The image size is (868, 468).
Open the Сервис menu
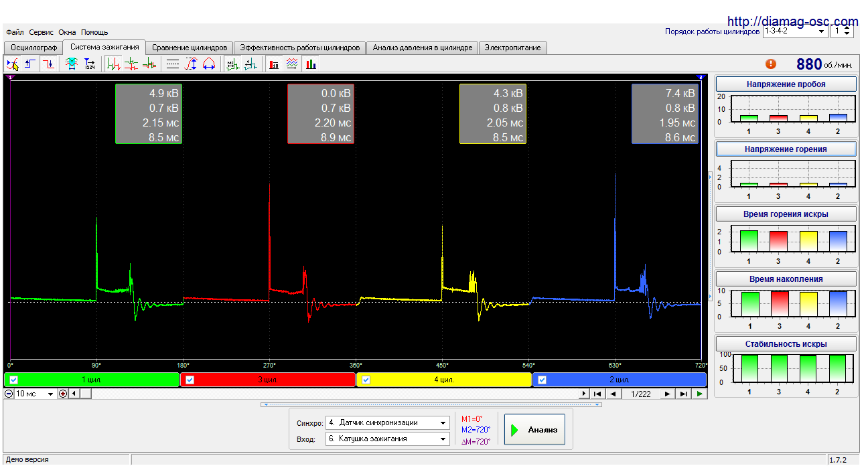point(42,32)
